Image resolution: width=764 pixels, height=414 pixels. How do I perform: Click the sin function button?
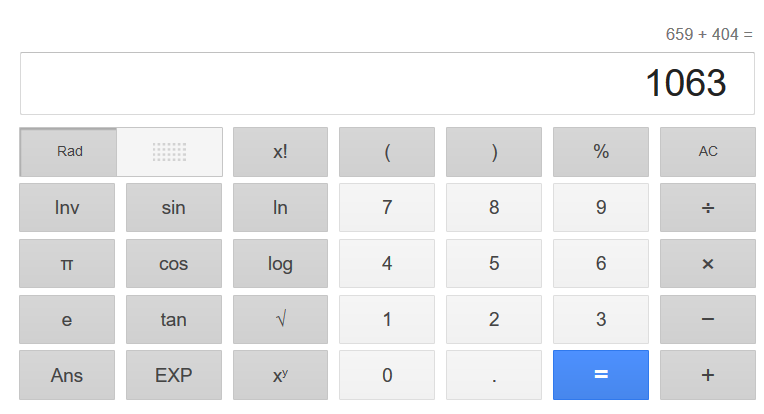(173, 208)
